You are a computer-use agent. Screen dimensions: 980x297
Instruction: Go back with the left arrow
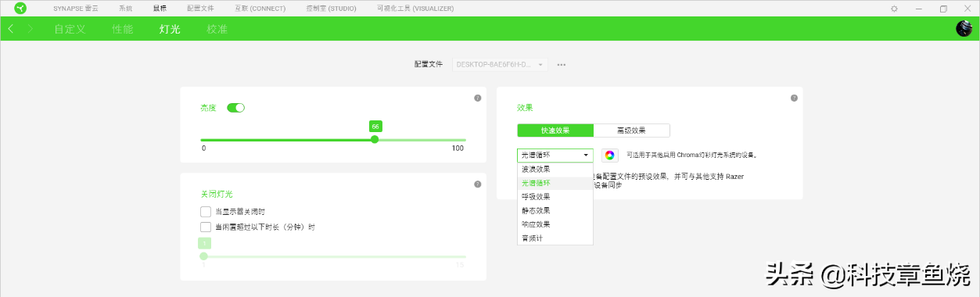pos(11,29)
